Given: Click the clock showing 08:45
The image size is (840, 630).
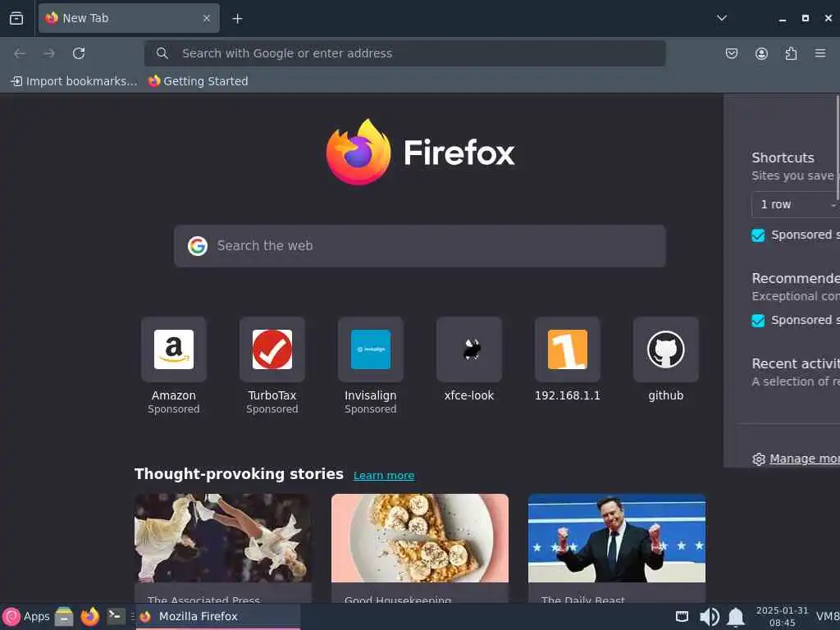Looking at the screenshot, I should coord(782,617).
